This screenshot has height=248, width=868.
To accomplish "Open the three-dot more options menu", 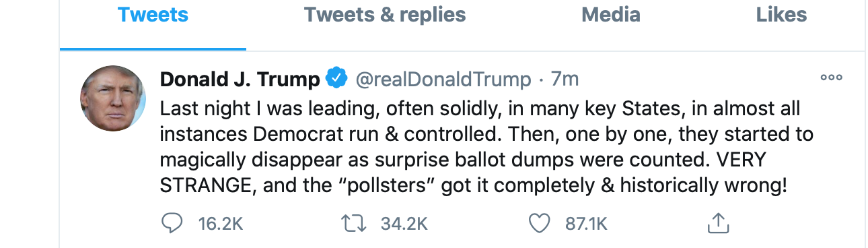I will tap(832, 77).
